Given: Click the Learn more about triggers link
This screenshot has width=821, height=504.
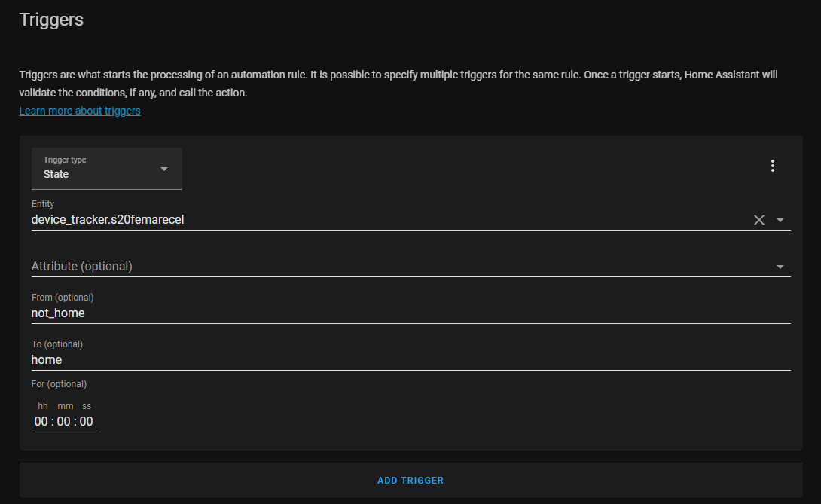Looking at the screenshot, I should 80,111.
